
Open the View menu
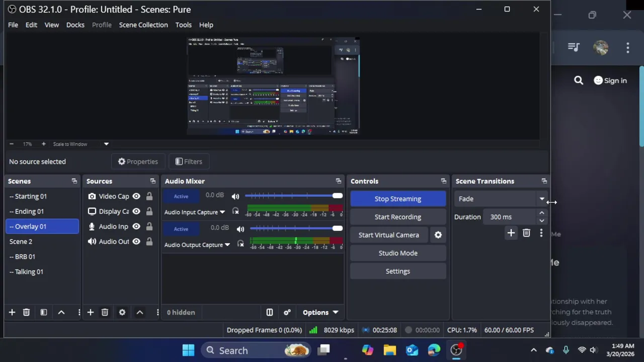tap(52, 25)
